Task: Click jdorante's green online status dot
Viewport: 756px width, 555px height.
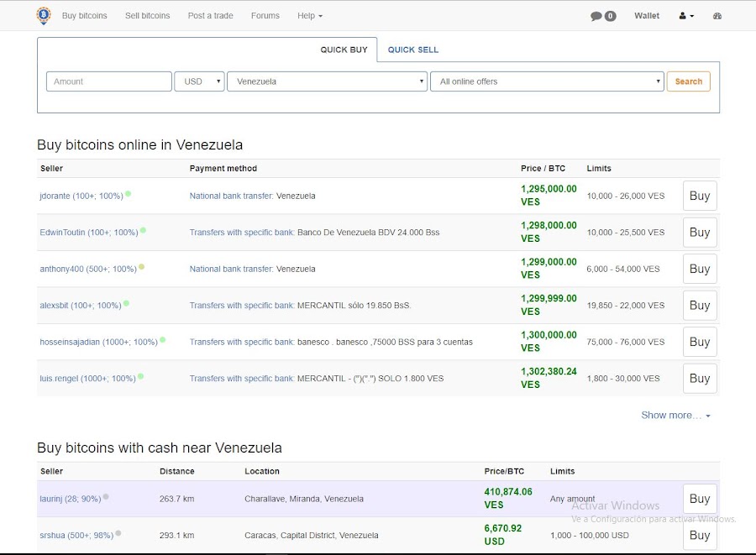Action: tap(128, 194)
